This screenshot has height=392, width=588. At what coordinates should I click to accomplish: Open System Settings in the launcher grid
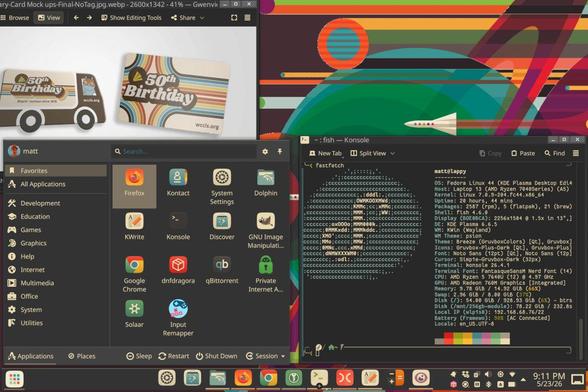click(x=222, y=186)
